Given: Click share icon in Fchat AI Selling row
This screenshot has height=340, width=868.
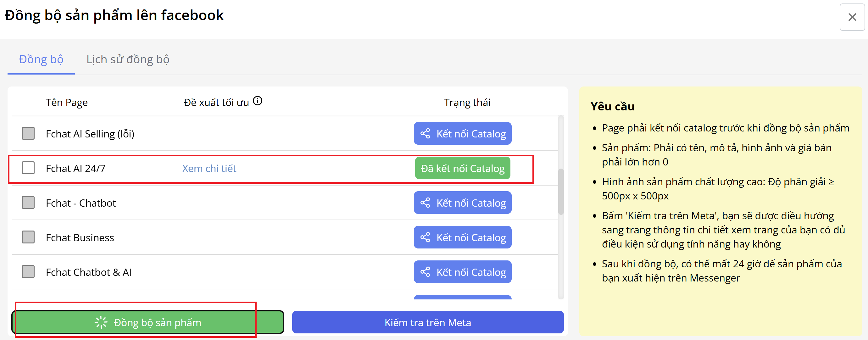Looking at the screenshot, I should tap(425, 133).
